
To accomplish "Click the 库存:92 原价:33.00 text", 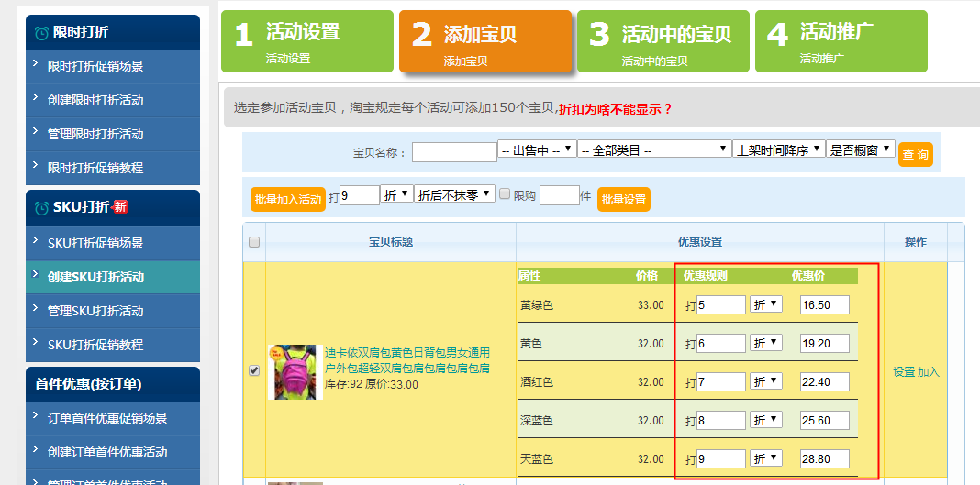I will 372,384.
